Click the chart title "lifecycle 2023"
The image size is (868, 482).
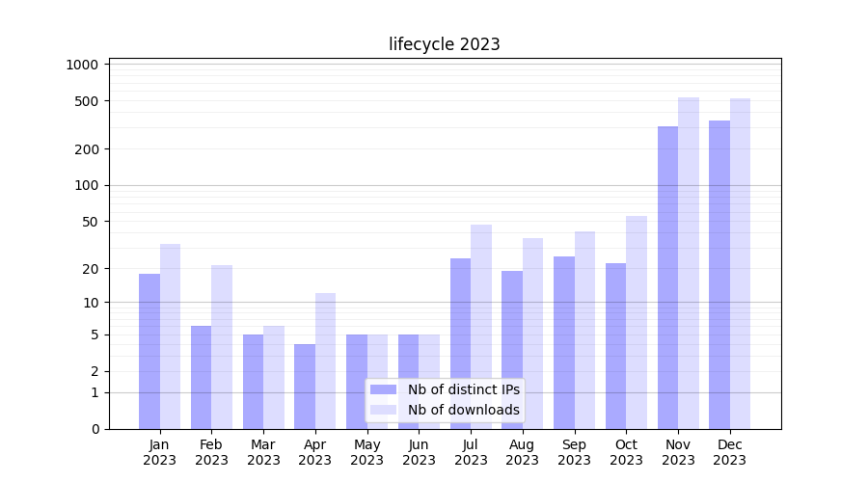tap(444, 44)
